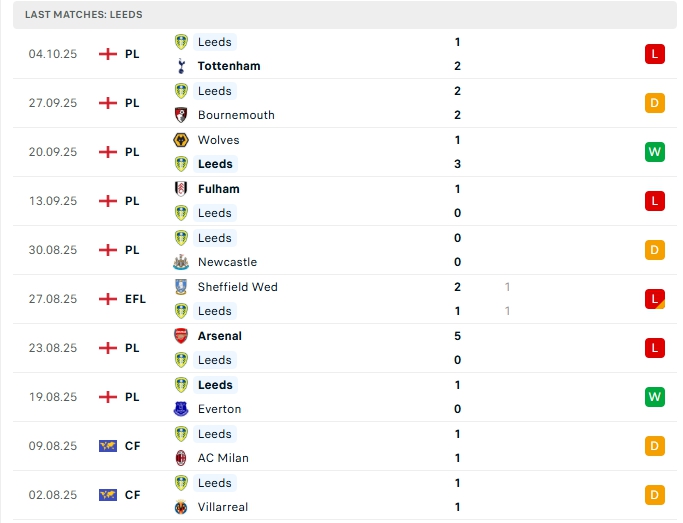Click the Last Matches: Leeds header

84,15
